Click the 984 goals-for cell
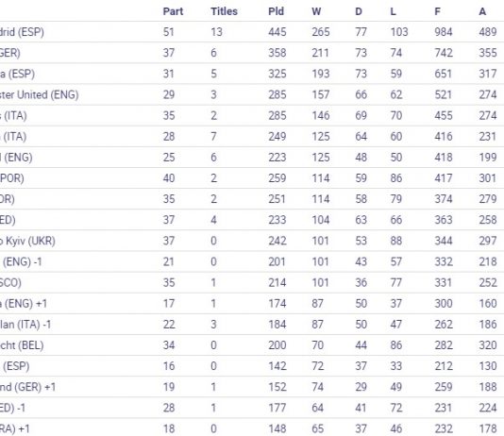This screenshot has width=504, height=436. point(444,32)
